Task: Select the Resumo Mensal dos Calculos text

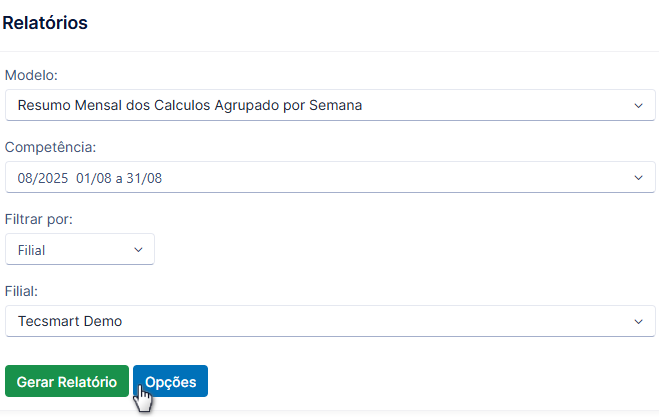Action: tap(114, 105)
